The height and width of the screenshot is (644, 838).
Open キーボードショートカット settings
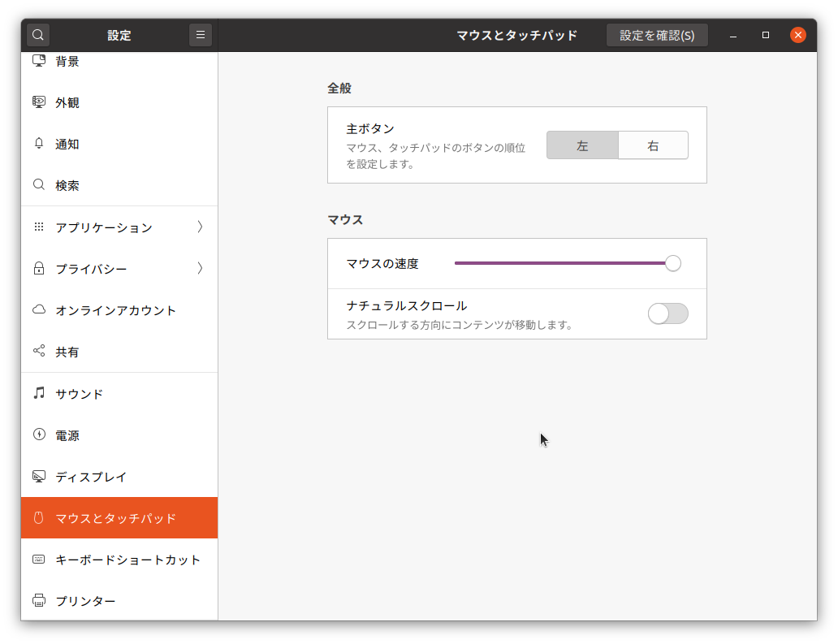coord(119,560)
